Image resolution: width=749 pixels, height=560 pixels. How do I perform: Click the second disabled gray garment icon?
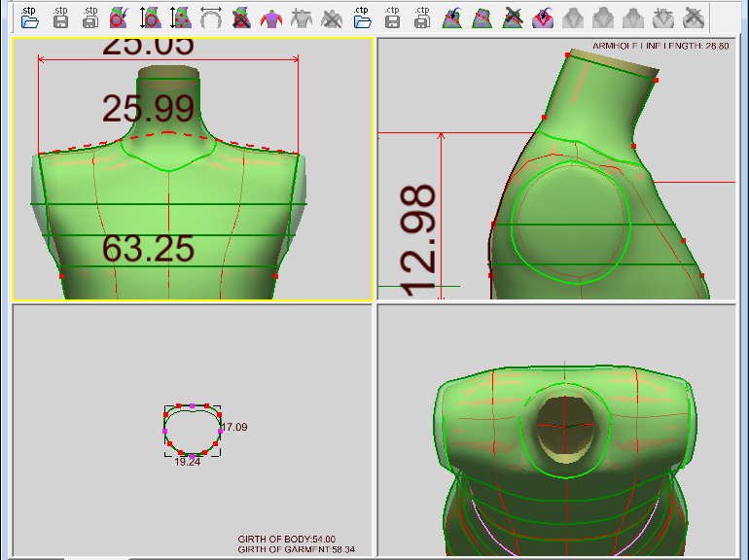click(603, 17)
